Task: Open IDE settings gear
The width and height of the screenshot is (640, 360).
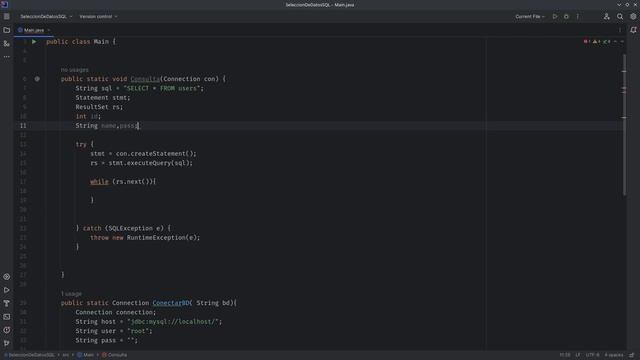Action: (x=633, y=17)
